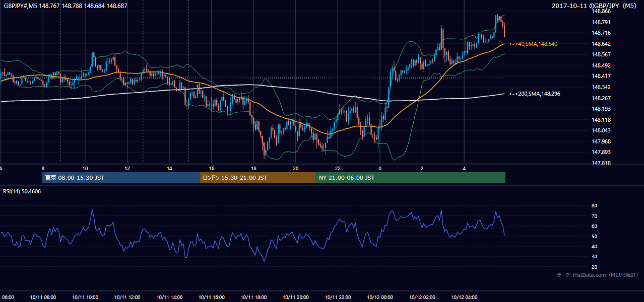Image resolution: width=644 pixels, height=302 pixels.
Task: Click the 10/12 02:00 date label
Action: coord(422,297)
